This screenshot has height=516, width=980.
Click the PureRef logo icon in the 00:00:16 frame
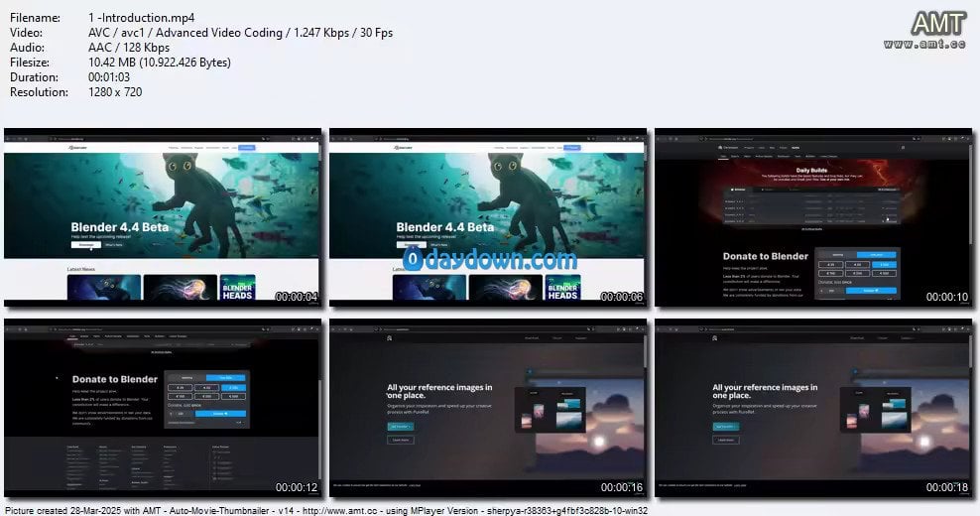point(389,337)
